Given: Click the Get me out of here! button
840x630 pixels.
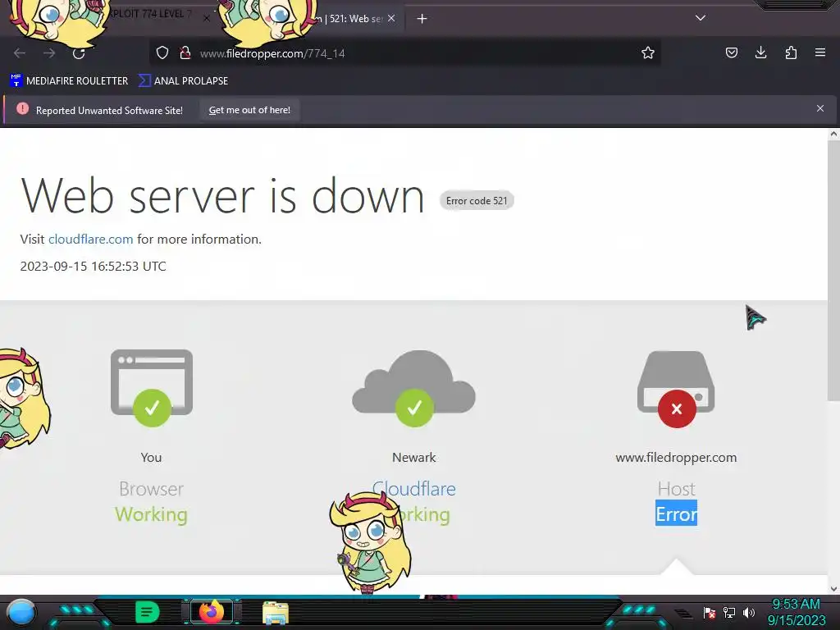Looking at the screenshot, I should coord(249,110).
